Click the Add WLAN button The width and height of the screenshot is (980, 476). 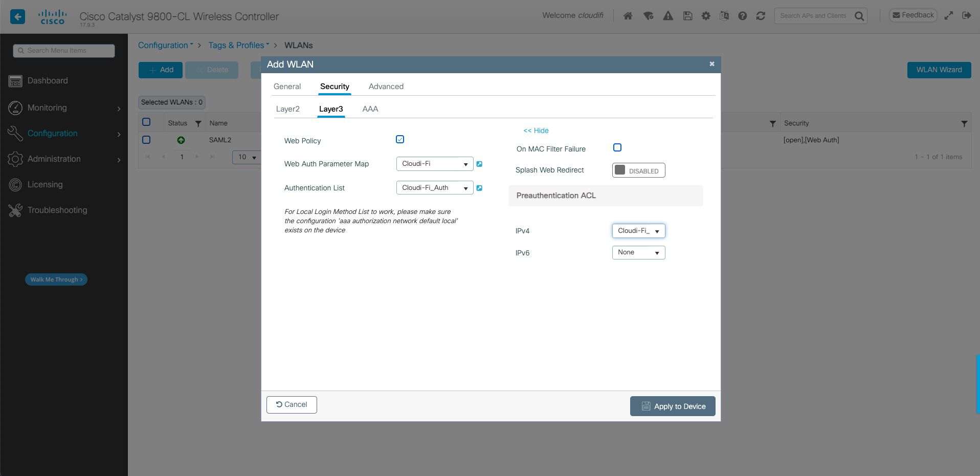point(161,70)
